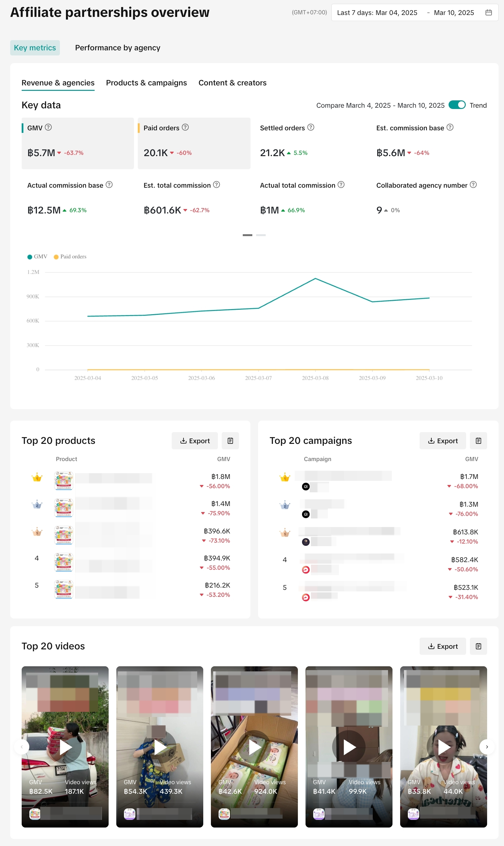
Task: Click the calendar icon in date range picker
Action: (x=488, y=12)
